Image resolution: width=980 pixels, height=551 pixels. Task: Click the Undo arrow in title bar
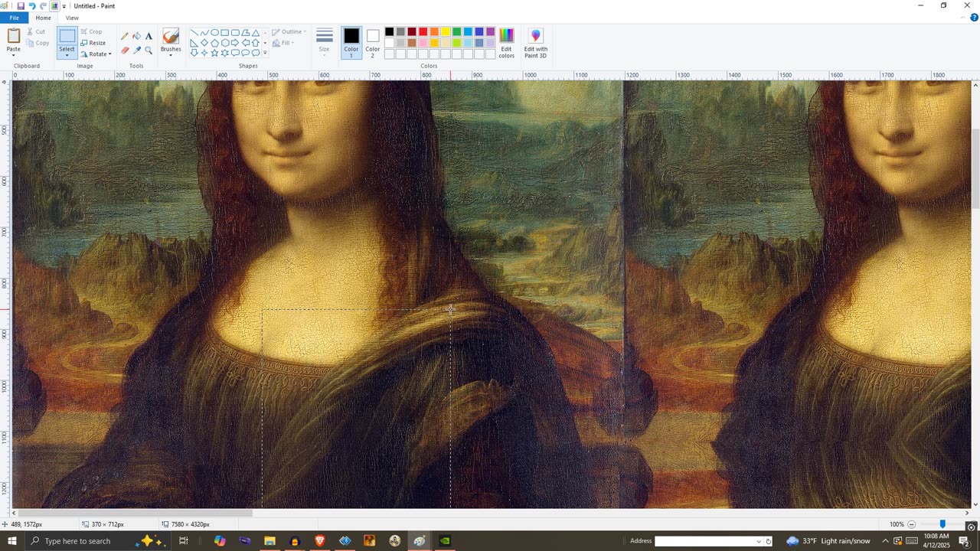pyautogui.click(x=32, y=5)
